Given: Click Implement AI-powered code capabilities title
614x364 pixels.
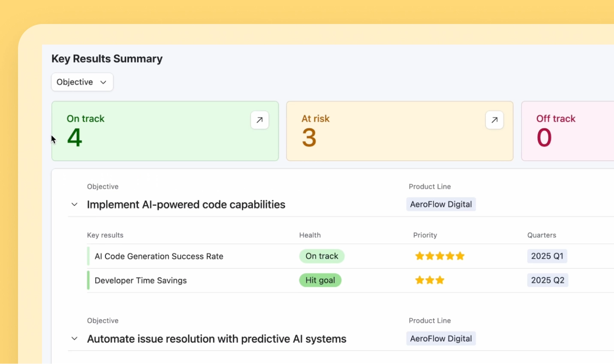Looking at the screenshot, I should 186,205.
